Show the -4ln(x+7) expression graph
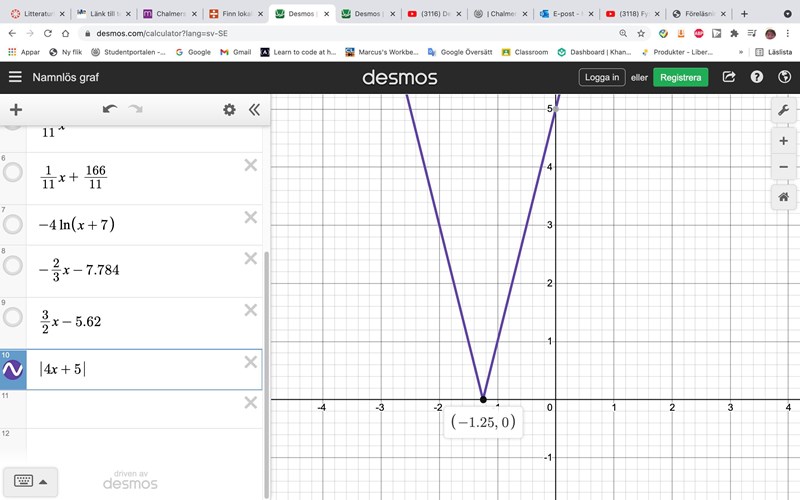 coord(13,224)
